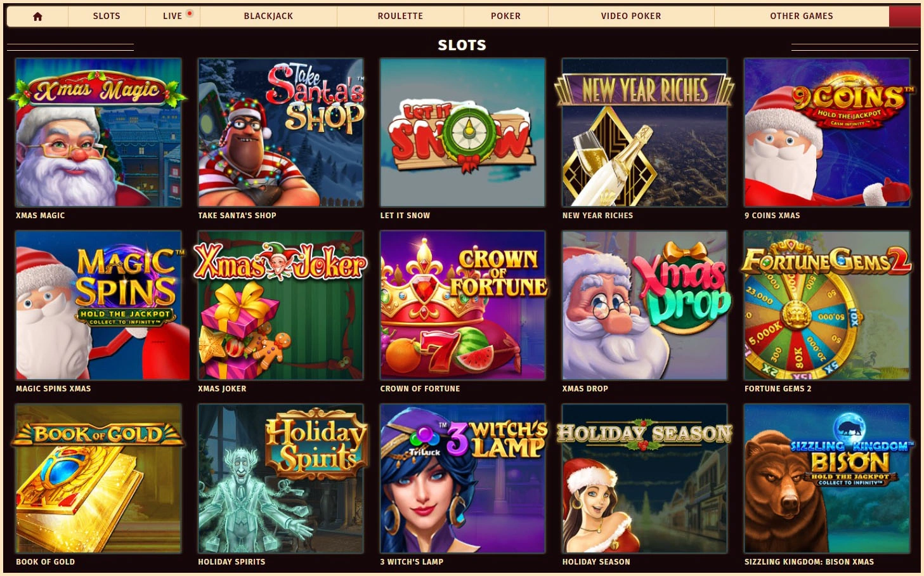Viewport: 924px width, 576px height.
Task: Go to the home icon in navigation bar
Action: [x=37, y=16]
